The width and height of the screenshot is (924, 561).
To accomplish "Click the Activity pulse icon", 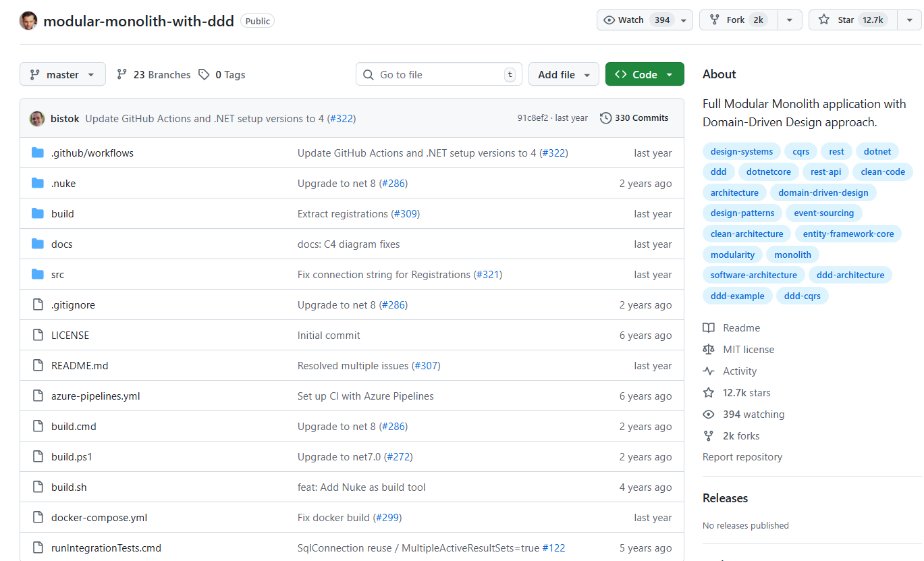I will (x=709, y=371).
